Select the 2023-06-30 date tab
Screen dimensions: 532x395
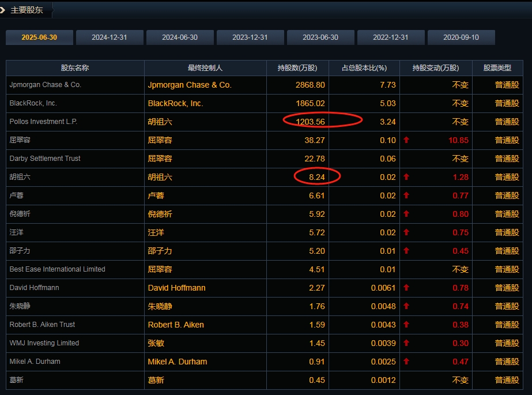[x=320, y=37]
